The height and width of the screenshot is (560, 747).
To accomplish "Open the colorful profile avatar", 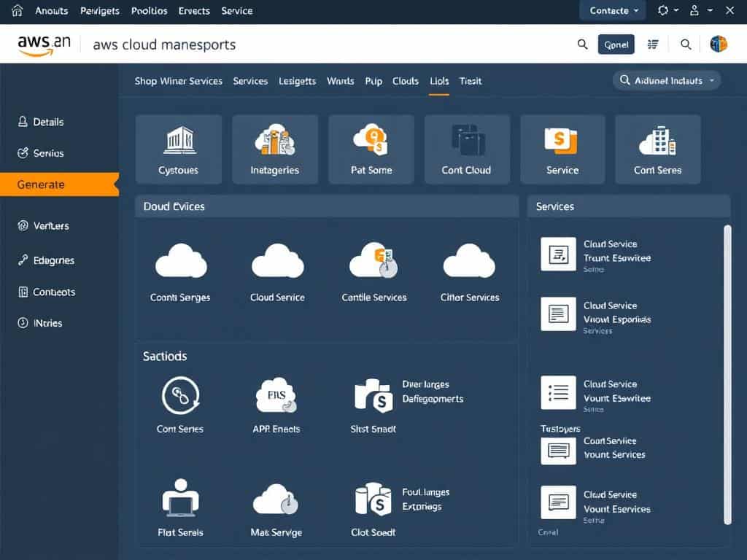I will [719, 44].
